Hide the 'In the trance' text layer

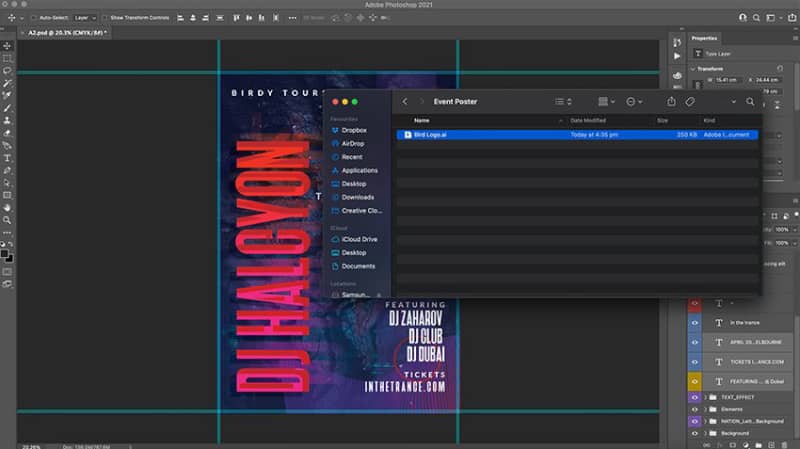pyautogui.click(x=694, y=323)
